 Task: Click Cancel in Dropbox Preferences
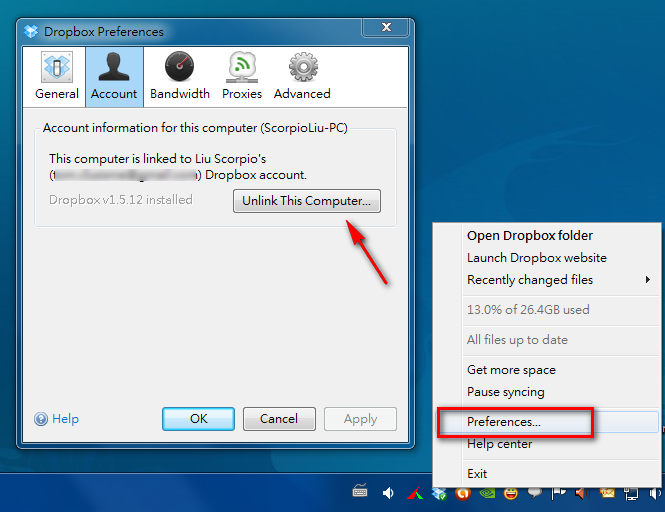pyautogui.click(x=279, y=419)
